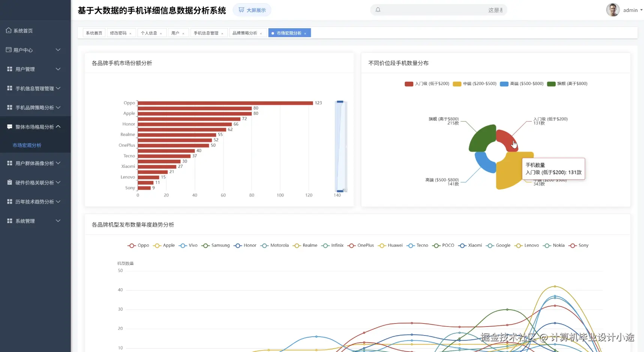Image resolution: width=644 pixels, height=352 pixels.
Task: Switch to the 手机信息管理 tab
Action: (x=206, y=33)
